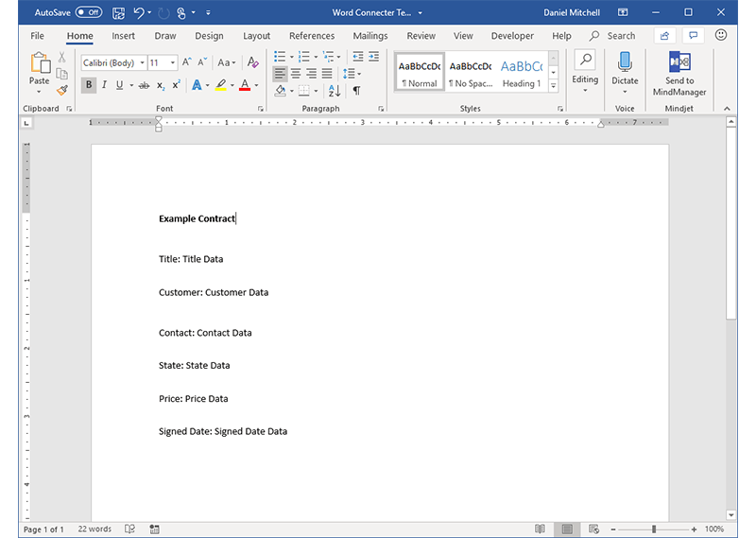Image resolution: width=756 pixels, height=538 pixels.
Task: Toggle Align Left paragraph button
Action: click(x=280, y=74)
